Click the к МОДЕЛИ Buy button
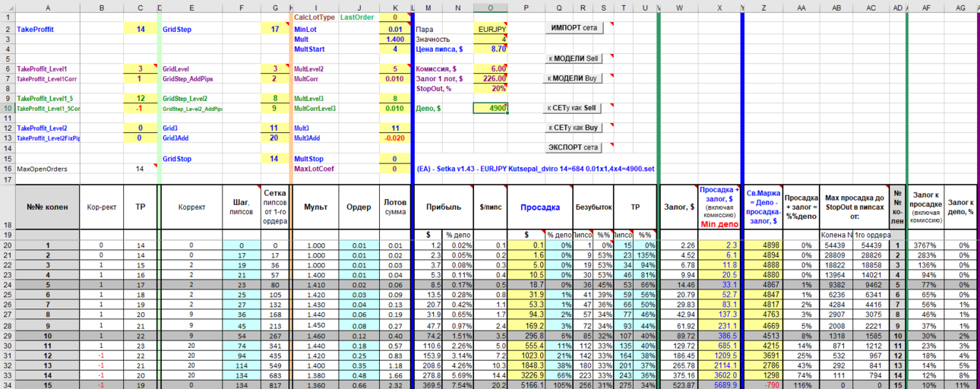 coord(575,78)
